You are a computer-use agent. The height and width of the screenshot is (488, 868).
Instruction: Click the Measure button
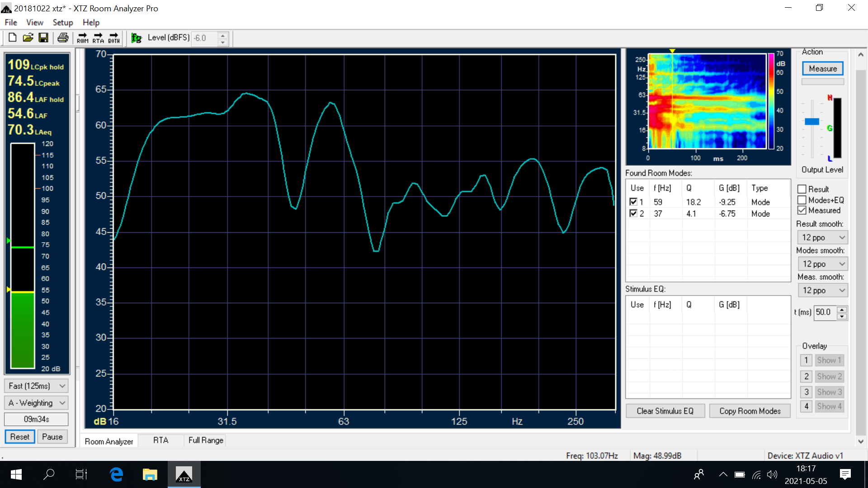823,69
